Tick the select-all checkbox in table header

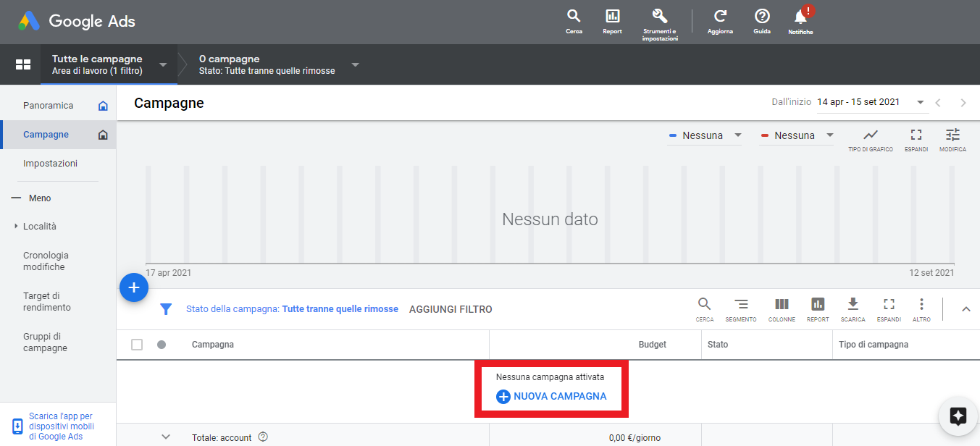point(137,345)
